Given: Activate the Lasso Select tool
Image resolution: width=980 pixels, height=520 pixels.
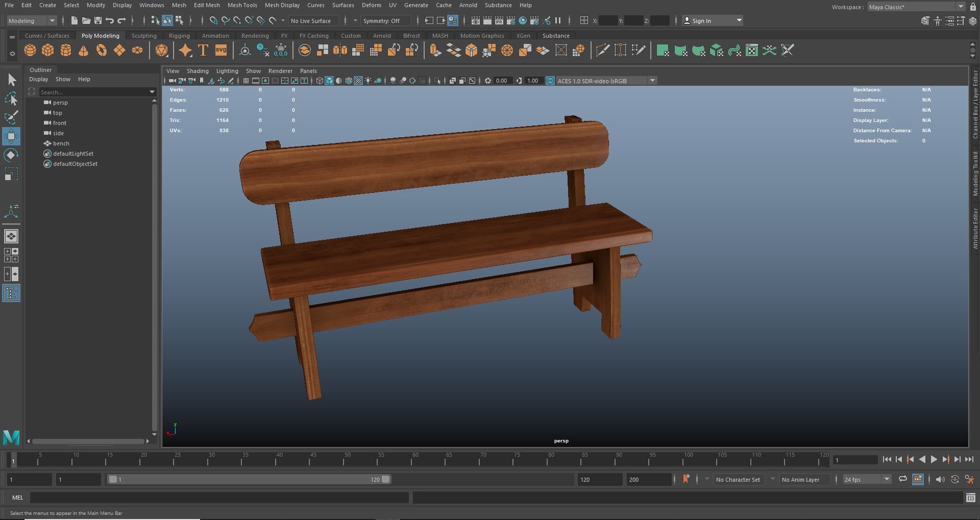Looking at the screenshot, I should [11, 98].
